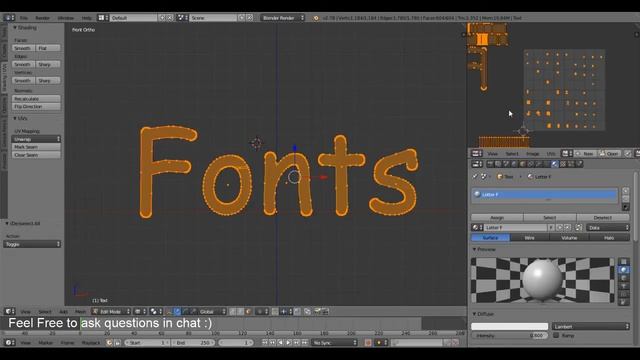This screenshot has width=640, height=360.
Task: Toggle fake user F for Letter F material
Action: tap(551, 227)
